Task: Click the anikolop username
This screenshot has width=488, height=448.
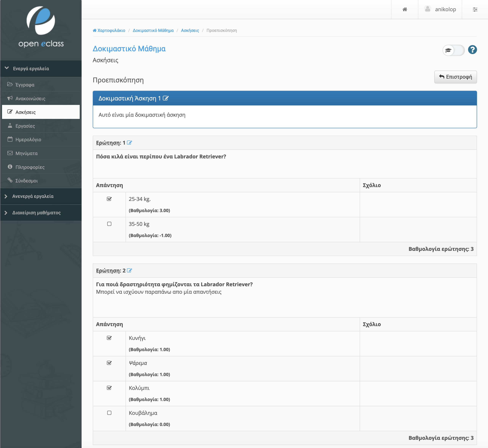Action: click(x=445, y=9)
